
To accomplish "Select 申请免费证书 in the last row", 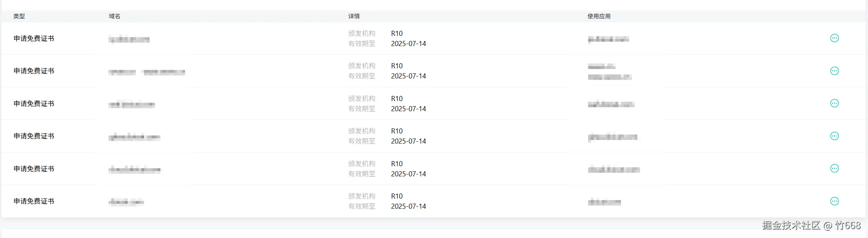I will coord(34,201).
